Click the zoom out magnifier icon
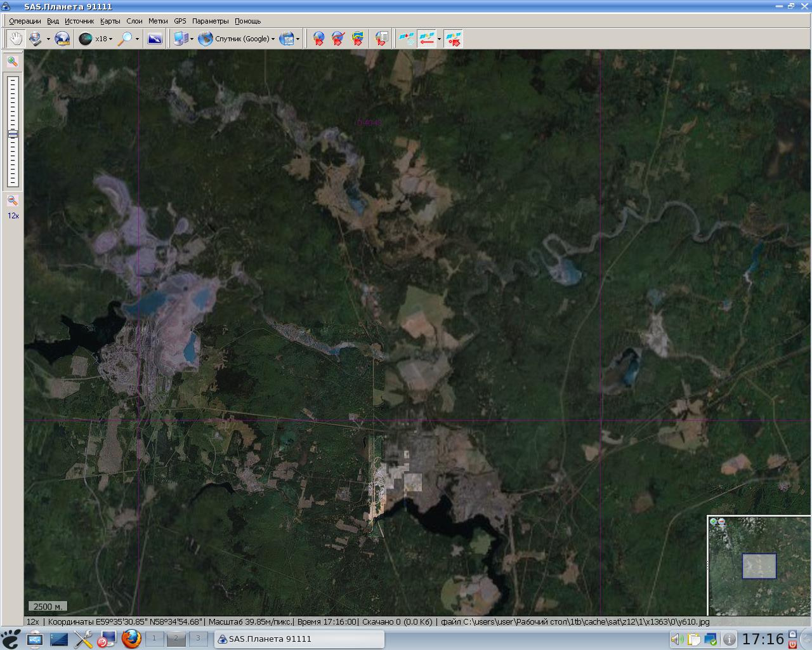 click(12, 201)
